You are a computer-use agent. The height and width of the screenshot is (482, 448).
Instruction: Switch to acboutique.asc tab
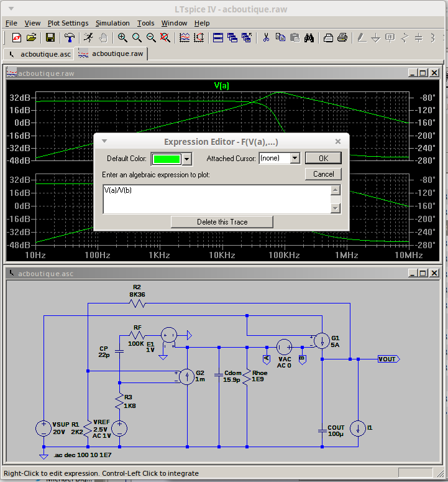coord(39,54)
